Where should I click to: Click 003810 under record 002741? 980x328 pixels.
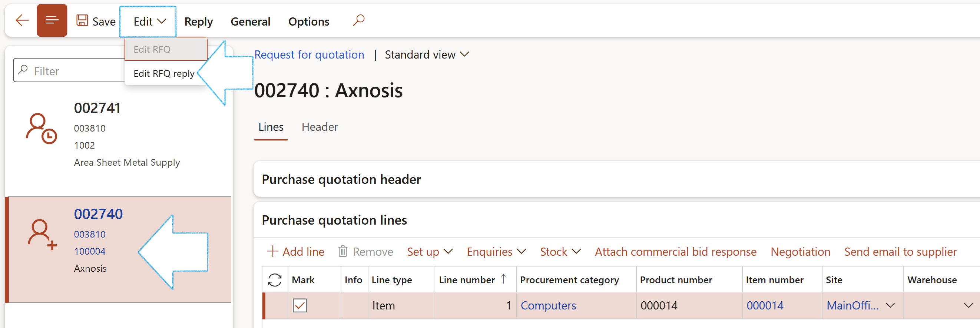tap(90, 128)
